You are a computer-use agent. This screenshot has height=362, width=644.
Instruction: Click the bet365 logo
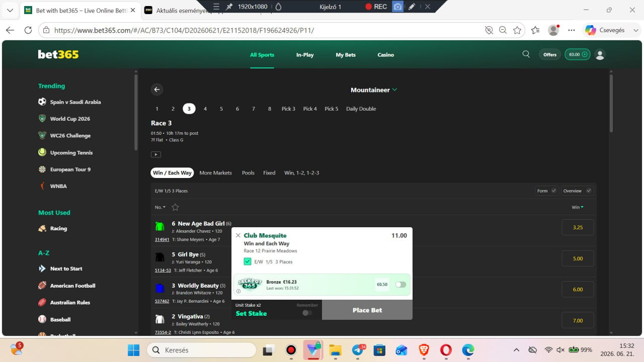pos(58,54)
